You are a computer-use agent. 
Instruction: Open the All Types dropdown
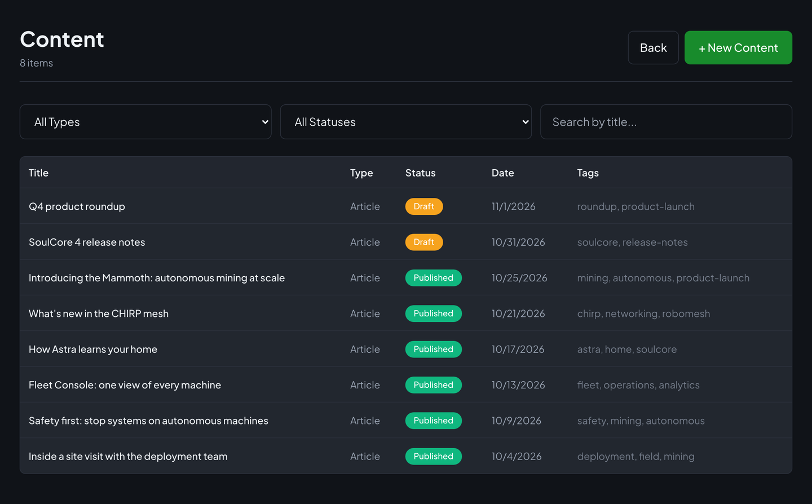145,122
